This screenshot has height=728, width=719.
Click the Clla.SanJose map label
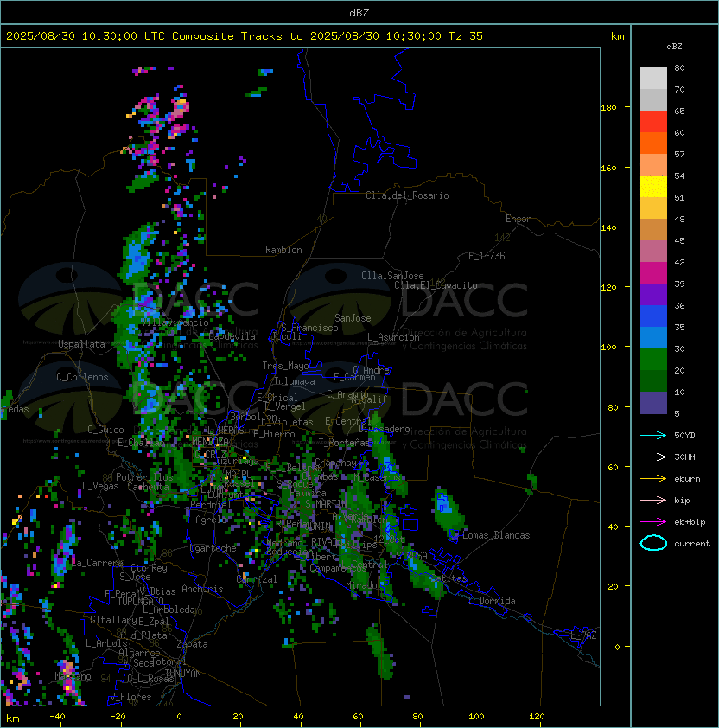(x=392, y=276)
